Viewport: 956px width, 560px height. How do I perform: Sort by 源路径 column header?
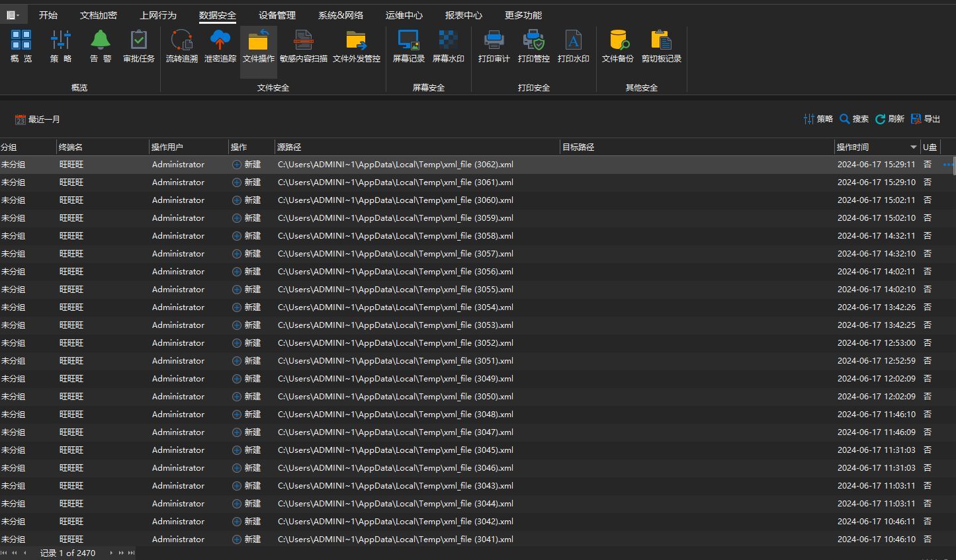tap(417, 147)
